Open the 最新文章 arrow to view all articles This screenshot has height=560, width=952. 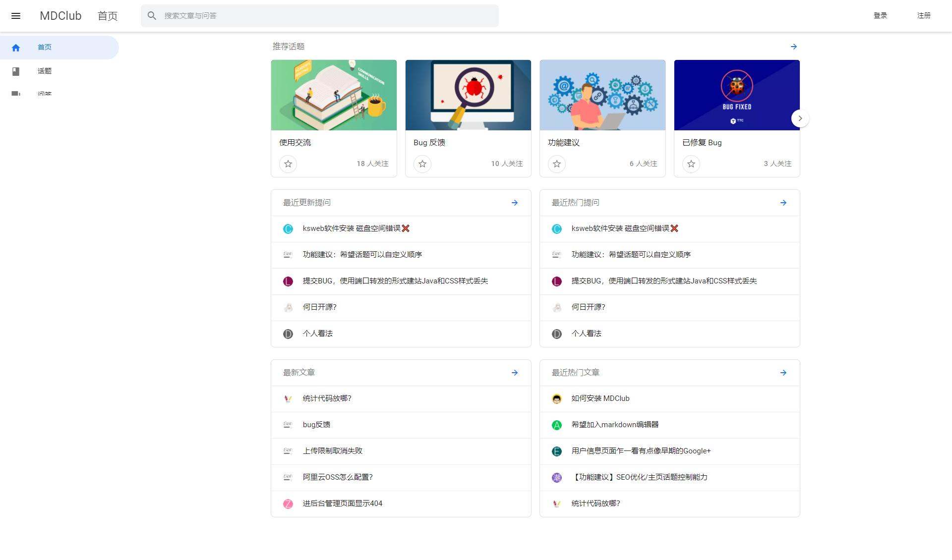click(514, 373)
